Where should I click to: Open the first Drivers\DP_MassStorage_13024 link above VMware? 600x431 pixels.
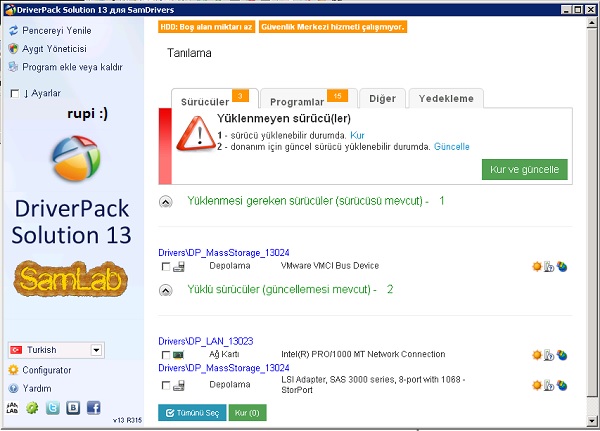click(x=224, y=253)
